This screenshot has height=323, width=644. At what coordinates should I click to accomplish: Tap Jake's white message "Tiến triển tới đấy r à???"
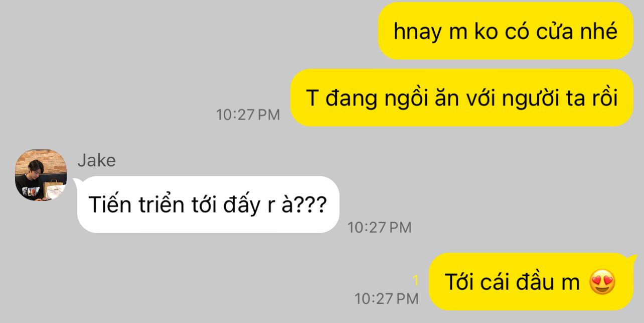[x=208, y=204]
